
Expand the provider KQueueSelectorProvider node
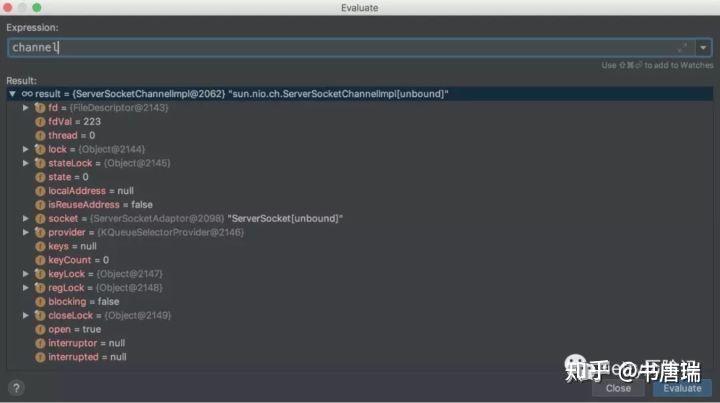pyautogui.click(x=26, y=232)
